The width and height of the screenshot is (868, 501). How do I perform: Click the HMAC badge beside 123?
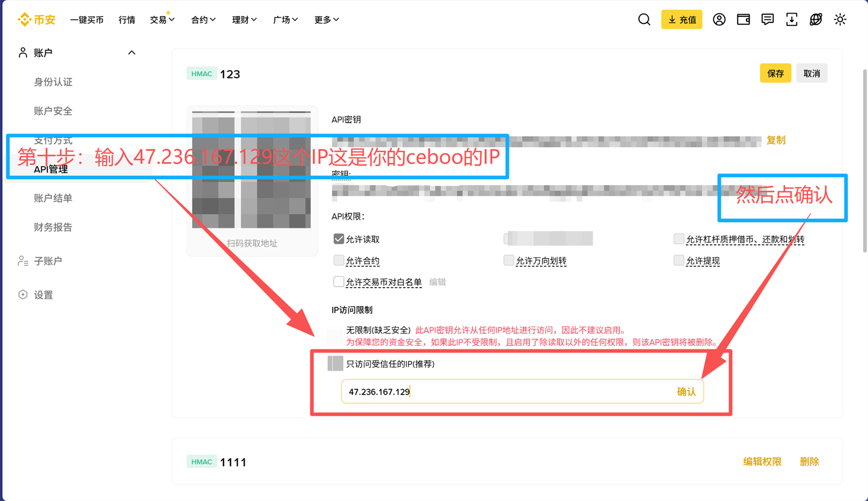[x=202, y=74]
